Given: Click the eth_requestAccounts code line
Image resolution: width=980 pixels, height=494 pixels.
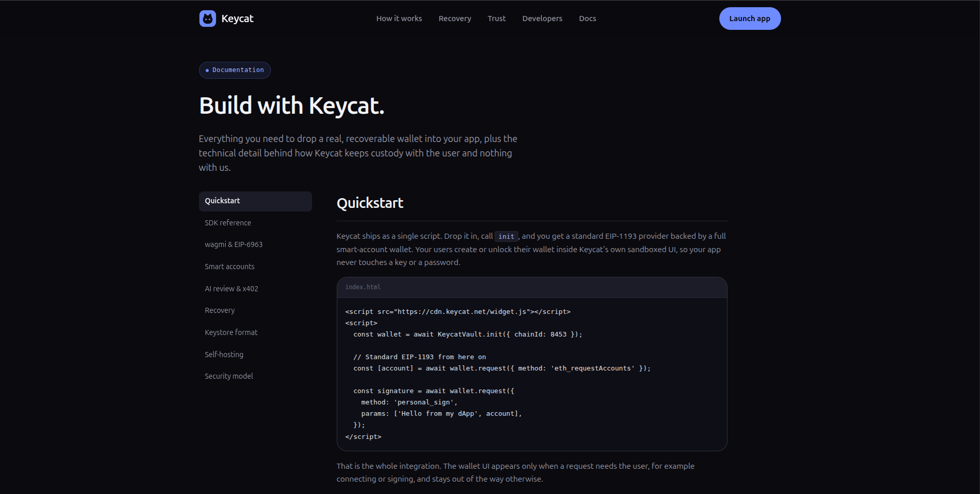Looking at the screenshot, I should 502,368.
